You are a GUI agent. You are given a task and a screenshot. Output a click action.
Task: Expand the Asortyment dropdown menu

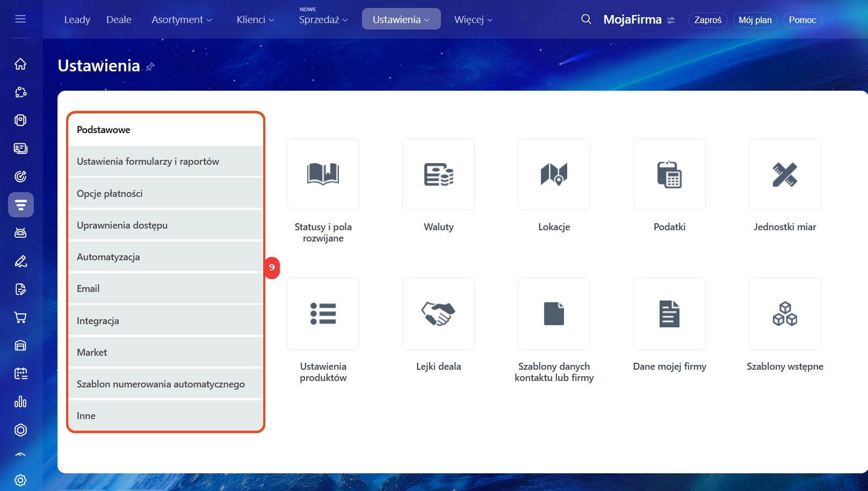[182, 19]
